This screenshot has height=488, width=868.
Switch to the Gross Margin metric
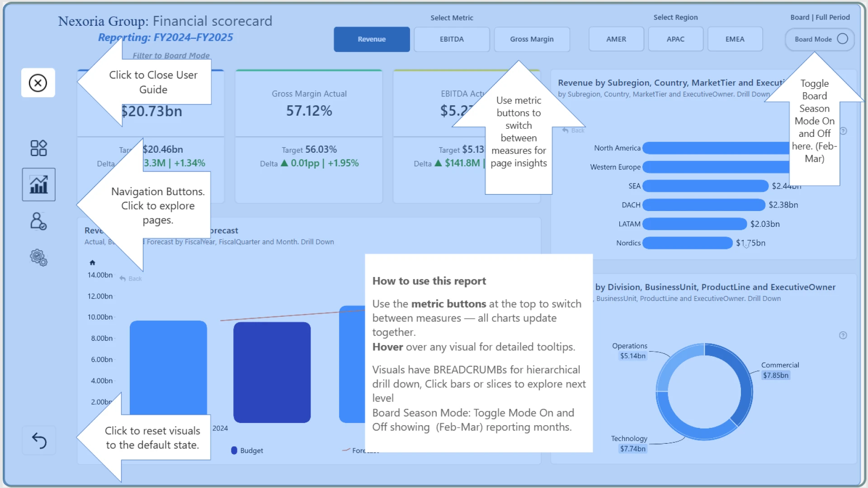[532, 39]
